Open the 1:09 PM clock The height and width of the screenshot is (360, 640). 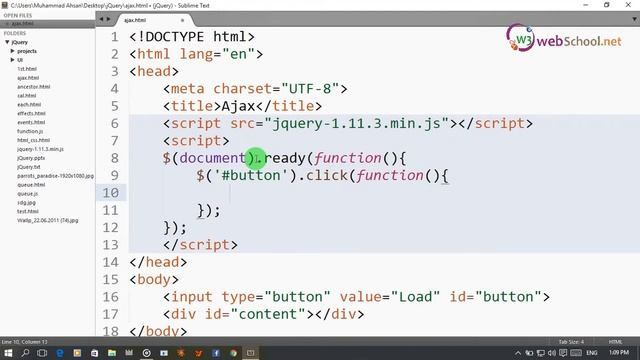(x=619, y=352)
